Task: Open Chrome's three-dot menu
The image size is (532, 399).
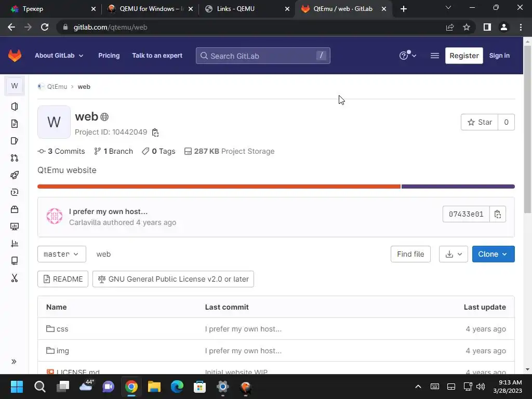Action: [521, 27]
